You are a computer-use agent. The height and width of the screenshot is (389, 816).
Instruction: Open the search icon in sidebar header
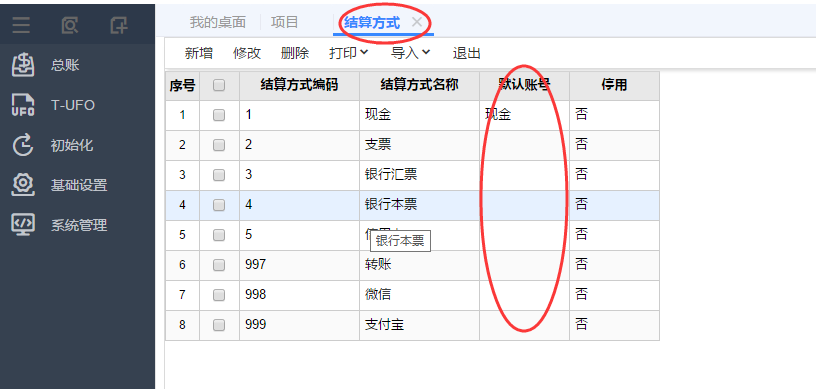70,24
